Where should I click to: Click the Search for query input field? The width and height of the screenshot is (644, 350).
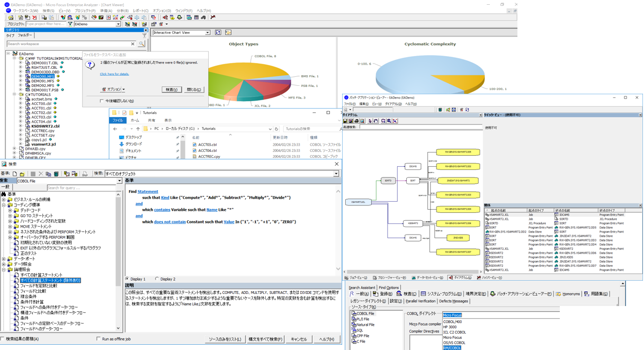[82, 187]
